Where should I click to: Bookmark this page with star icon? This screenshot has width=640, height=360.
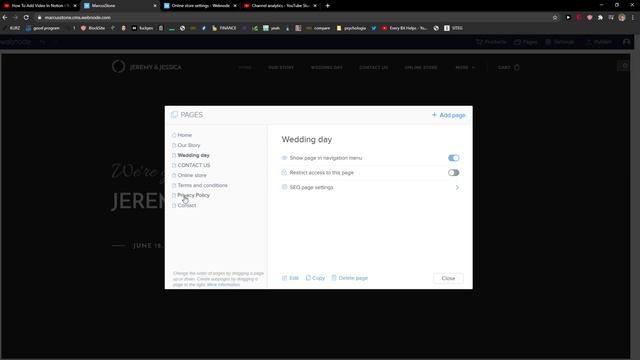(x=555, y=18)
